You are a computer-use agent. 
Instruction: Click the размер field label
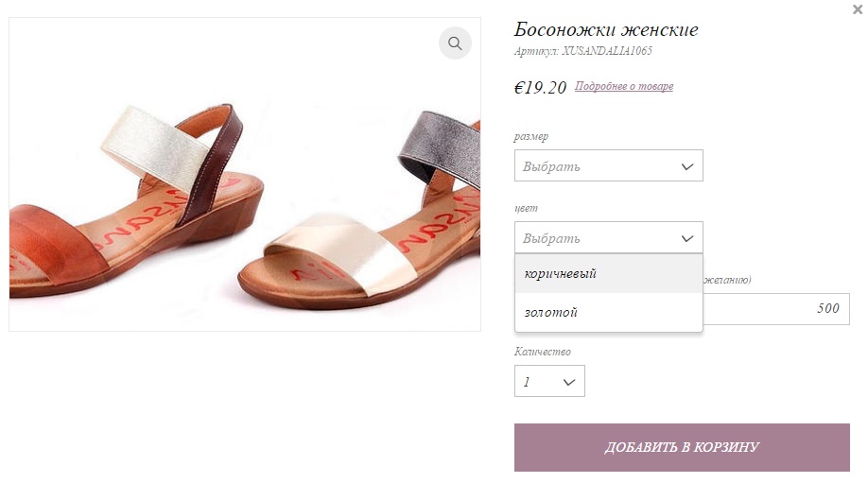coord(530,137)
